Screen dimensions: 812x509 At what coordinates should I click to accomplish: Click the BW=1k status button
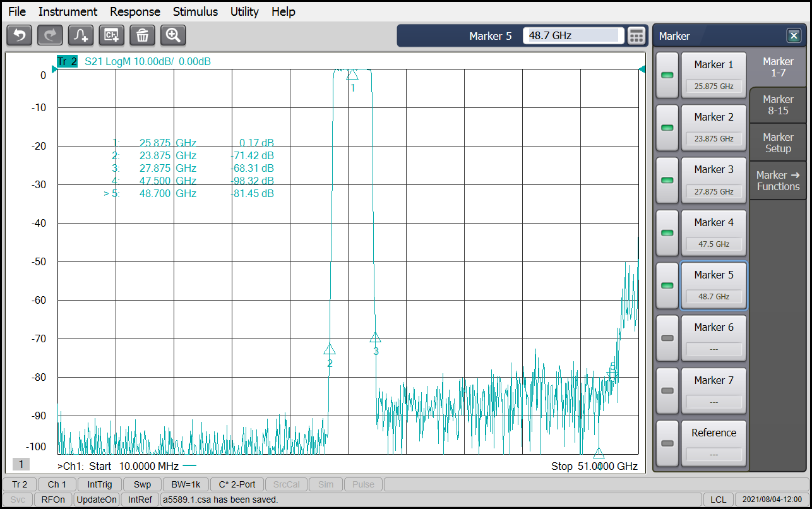point(185,484)
